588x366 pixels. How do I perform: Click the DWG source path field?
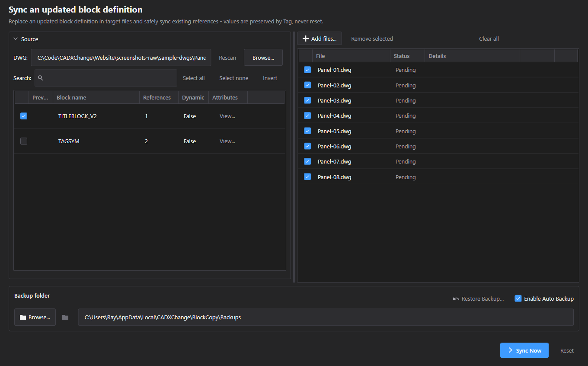(121, 58)
